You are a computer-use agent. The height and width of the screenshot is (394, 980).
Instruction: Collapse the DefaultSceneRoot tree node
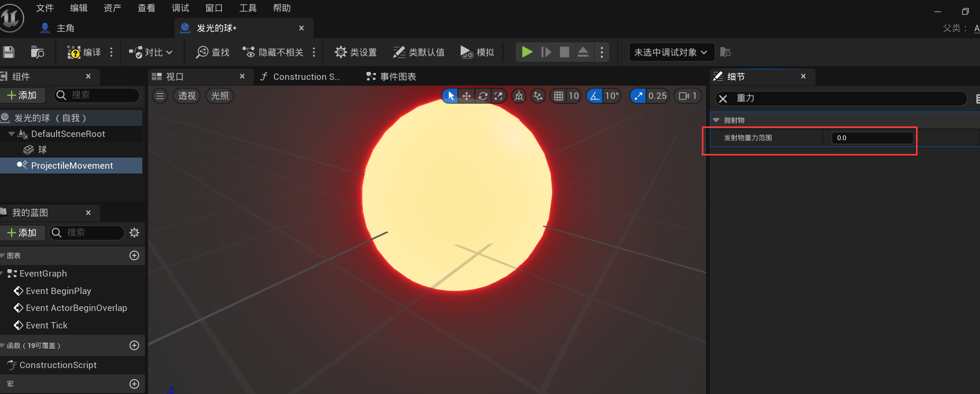coord(12,134)
